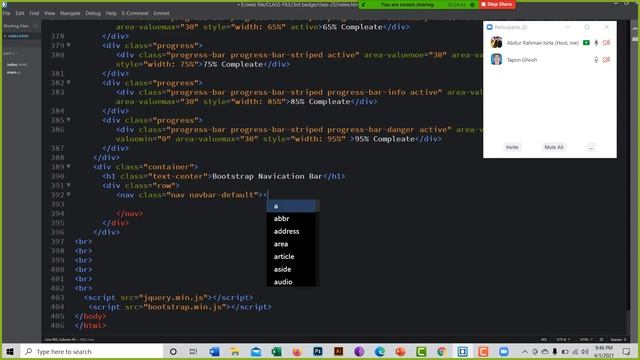Open Excel from the taskbar

[276, 351]
